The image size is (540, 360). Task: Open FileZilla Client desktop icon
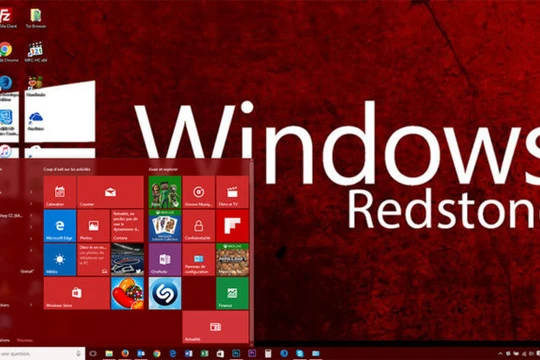(x=6, y=18)
